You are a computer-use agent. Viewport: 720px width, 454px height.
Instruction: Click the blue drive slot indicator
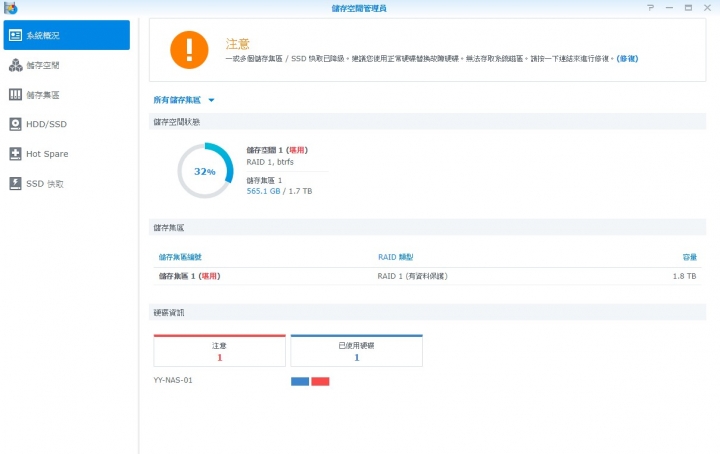point(300,381)
